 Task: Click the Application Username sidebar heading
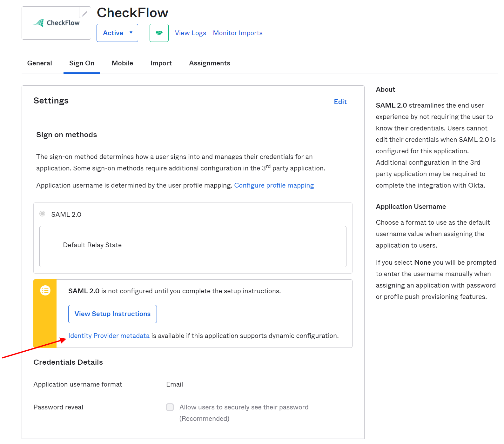(411, 207)
